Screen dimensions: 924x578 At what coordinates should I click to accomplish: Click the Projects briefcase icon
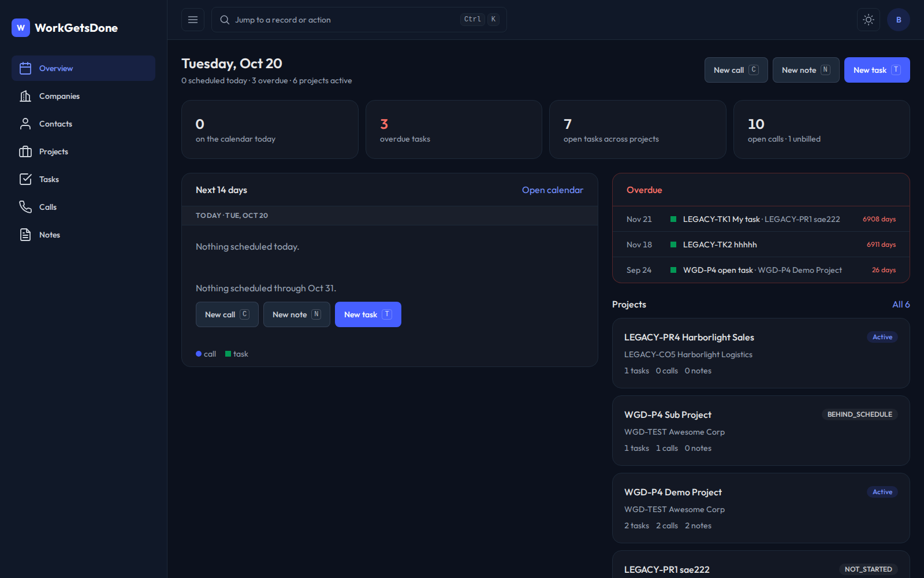click(25, 151)
